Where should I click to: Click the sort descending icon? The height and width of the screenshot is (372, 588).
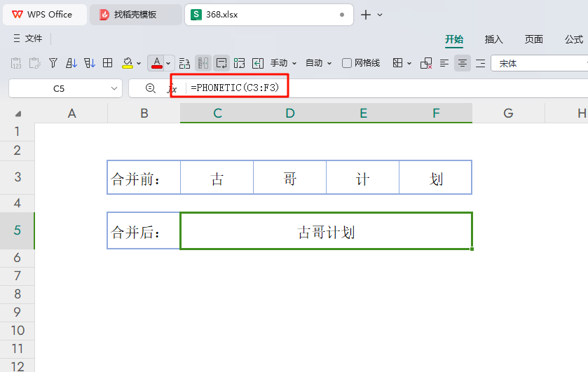tap(90, 63)
